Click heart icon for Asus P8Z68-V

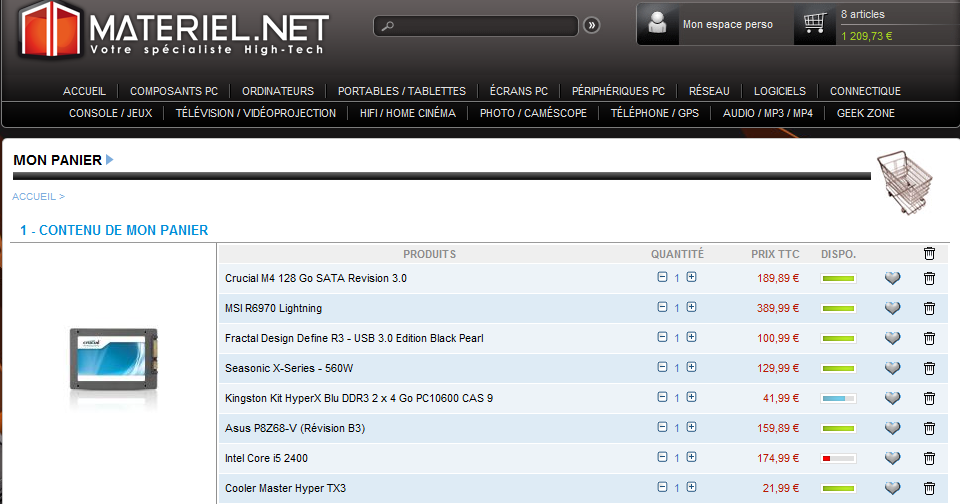(x=893, y=428)
